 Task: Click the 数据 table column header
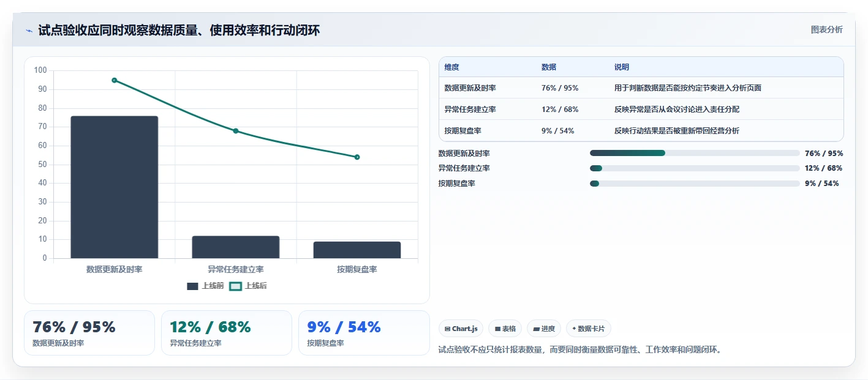click(549, 67)
